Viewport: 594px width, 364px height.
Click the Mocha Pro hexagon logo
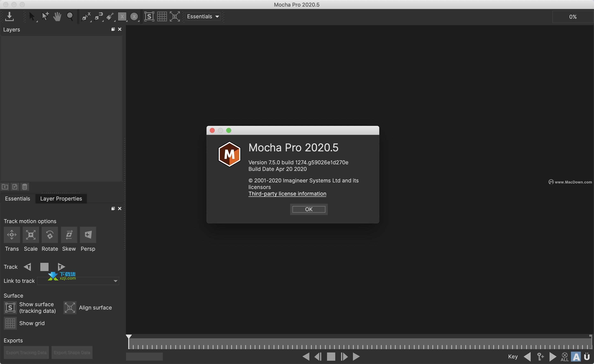pyautogui.click(x=229, y=154)
